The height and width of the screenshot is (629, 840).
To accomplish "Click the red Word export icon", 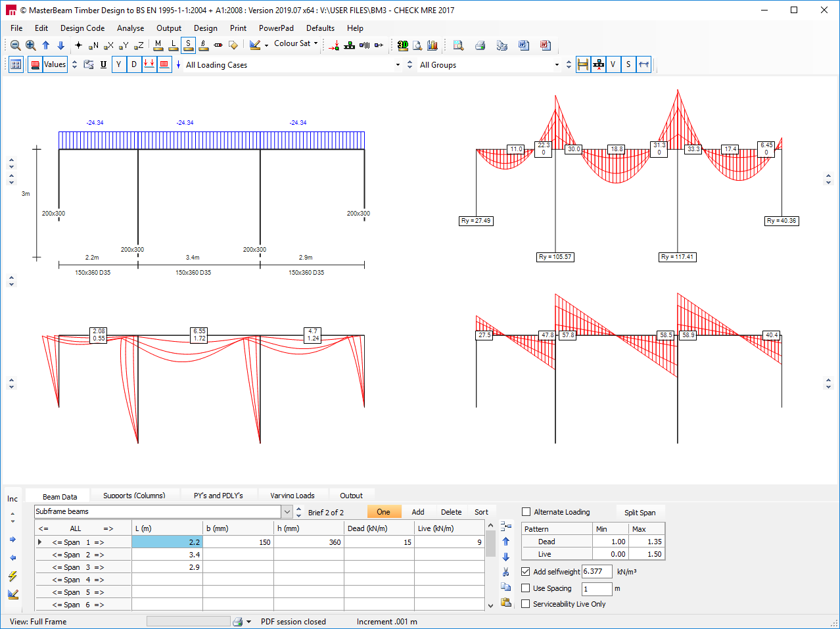I will click(x=545, y=45).
